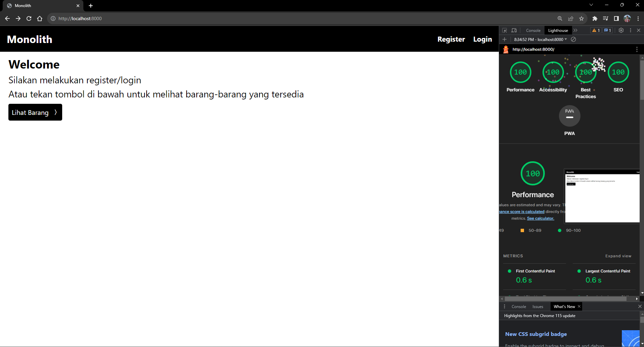This screenshot has height=347, width=644.
Task: Enlarge the page screenshot thumbnail in Lighthouse
Action: tap(602, 196)
